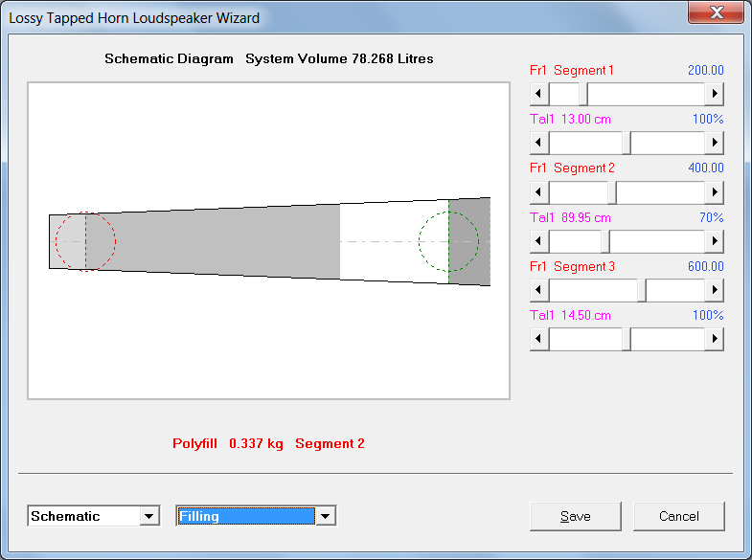This screenshot has width=752, height=560.
Task: Click the Fr1 Segment 3 slider thumb
Action: coord(642,290)
